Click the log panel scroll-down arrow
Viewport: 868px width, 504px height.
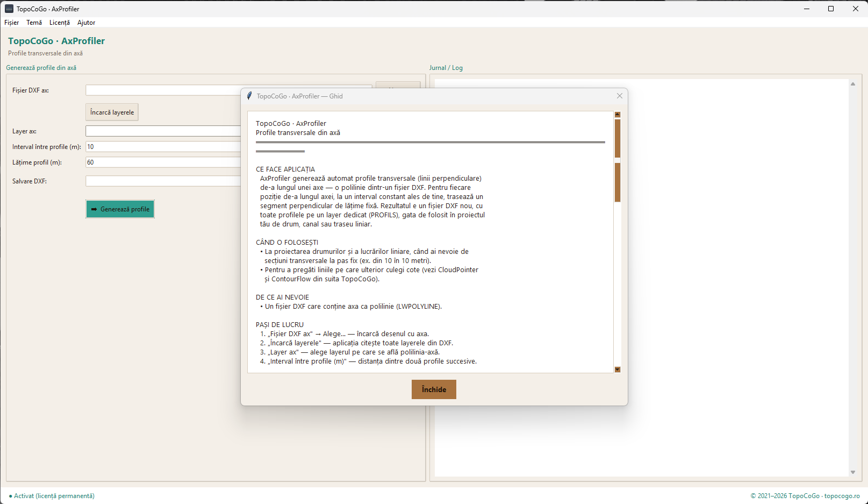[x=852, y=472]
